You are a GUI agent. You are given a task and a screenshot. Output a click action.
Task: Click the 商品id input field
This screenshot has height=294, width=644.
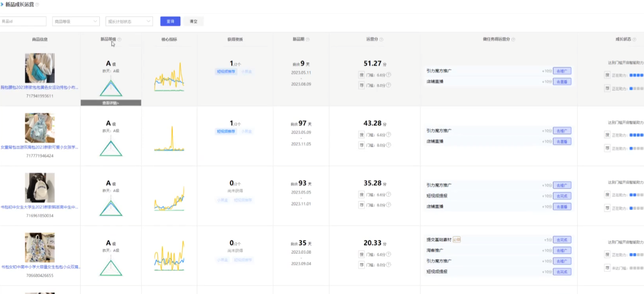coord(23,21)
